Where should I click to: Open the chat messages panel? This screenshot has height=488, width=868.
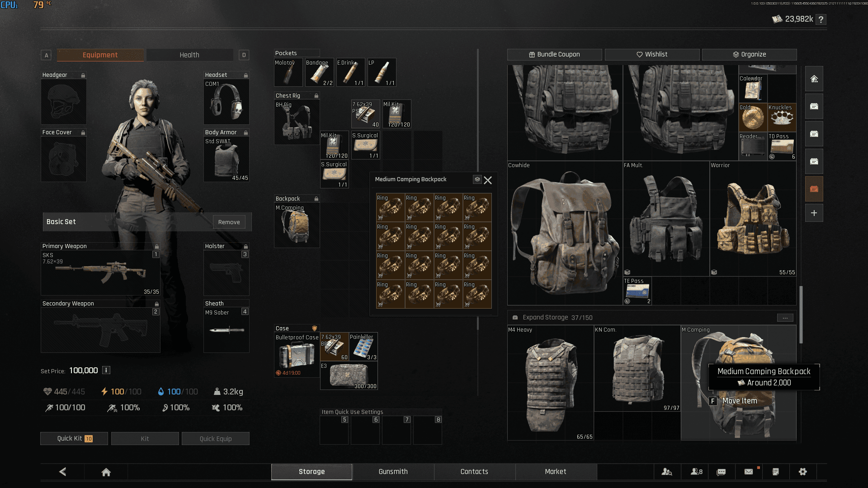tap(721, 471)
